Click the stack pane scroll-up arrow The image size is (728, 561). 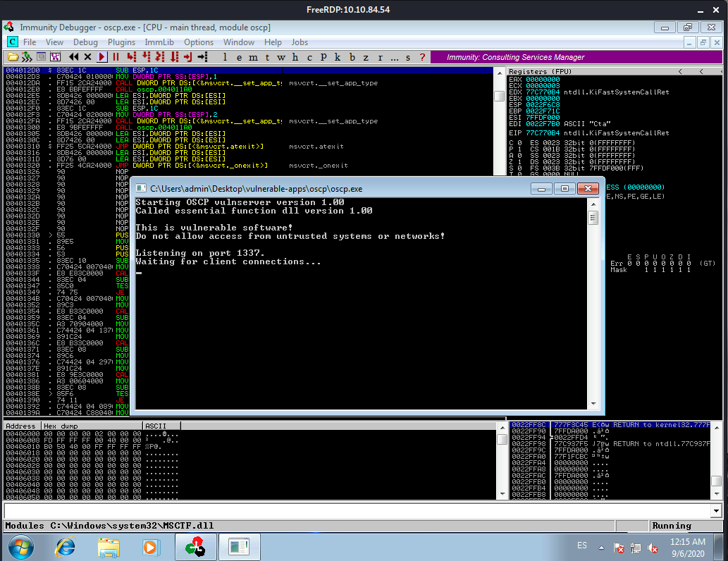717,427
